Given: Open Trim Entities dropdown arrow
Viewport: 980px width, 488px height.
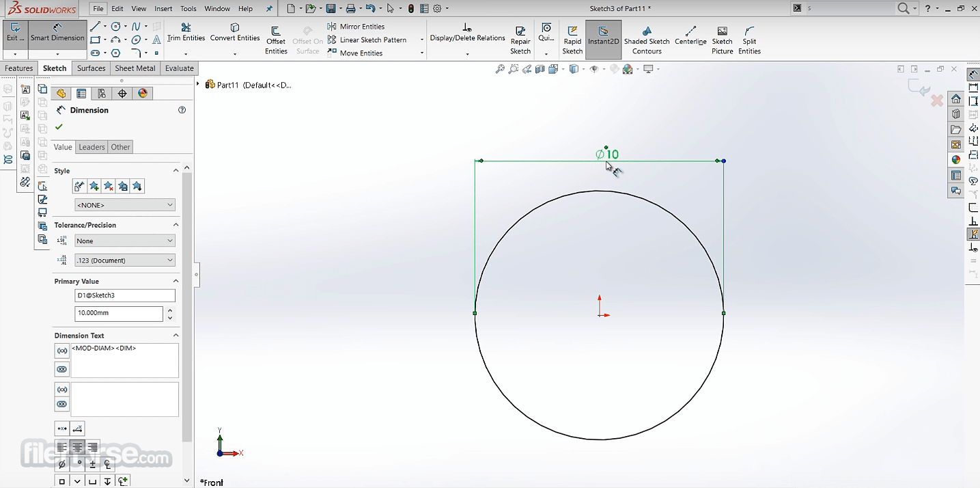Looking at the screenshot, I should pos(186,53).
